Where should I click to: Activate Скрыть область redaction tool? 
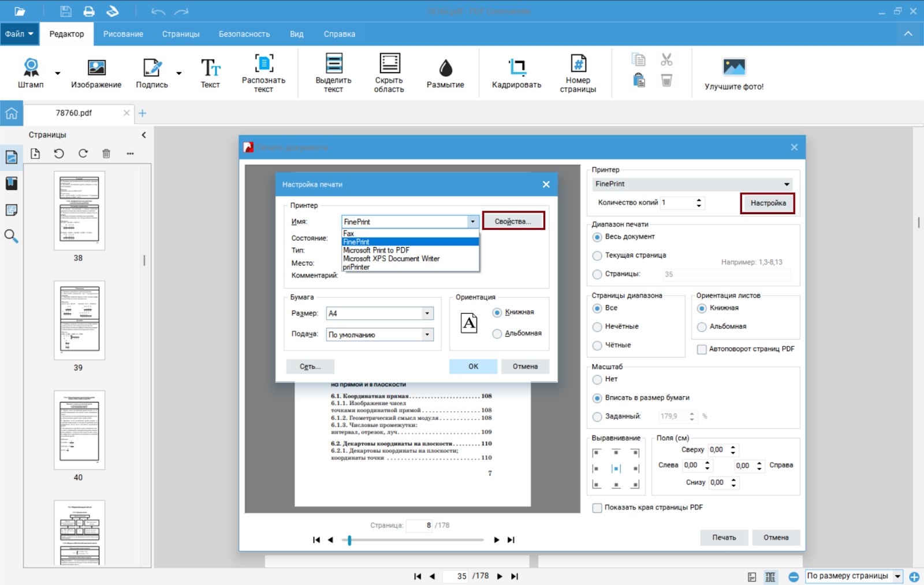[389, 73]
